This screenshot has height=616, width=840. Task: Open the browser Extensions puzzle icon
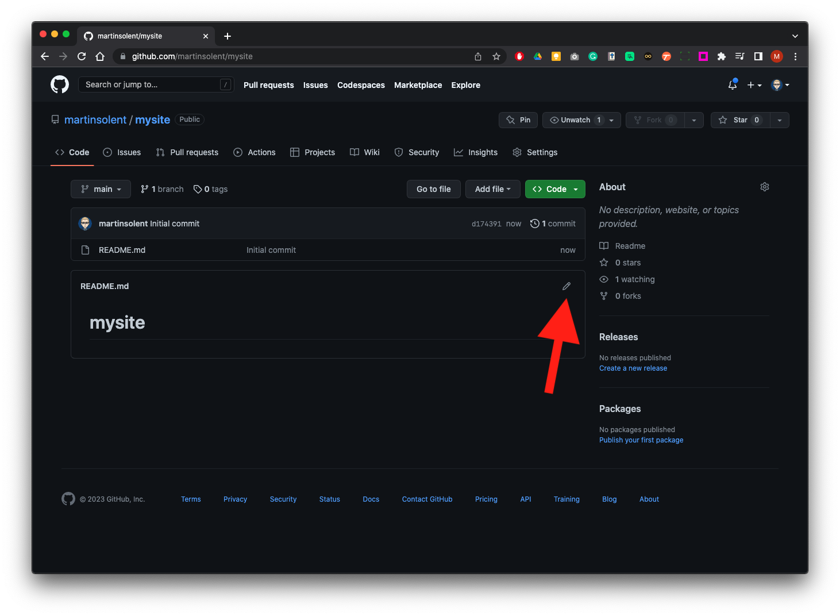click(x=722, y=56)
